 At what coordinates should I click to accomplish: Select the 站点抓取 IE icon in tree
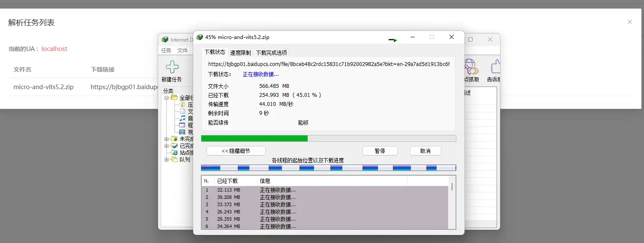pyautogui.click(x=174, y=153)
